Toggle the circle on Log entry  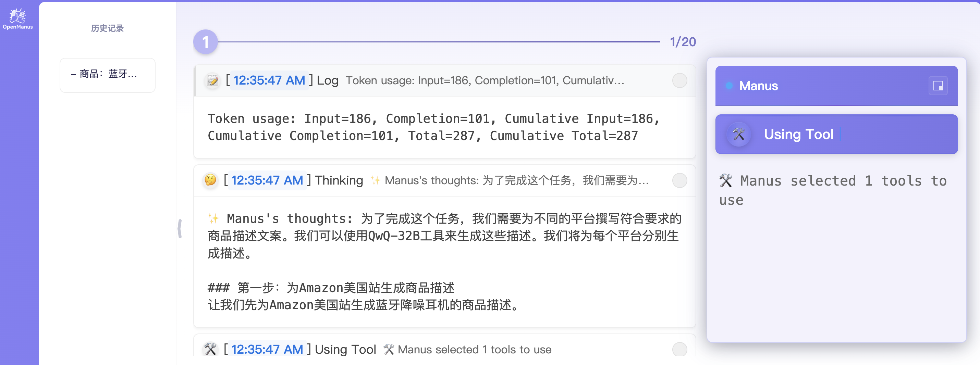pyautogui.click(x=679, y=80)
